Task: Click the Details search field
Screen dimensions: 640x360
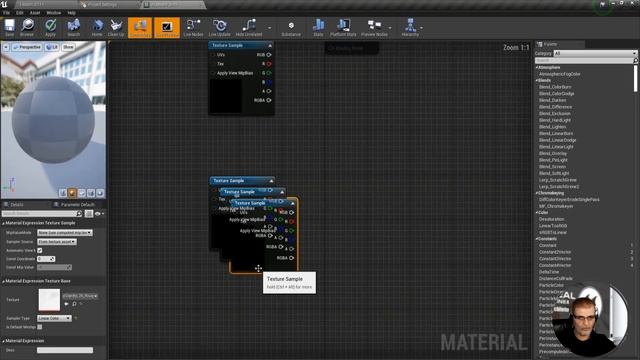Action: click(x=42, y=213)
